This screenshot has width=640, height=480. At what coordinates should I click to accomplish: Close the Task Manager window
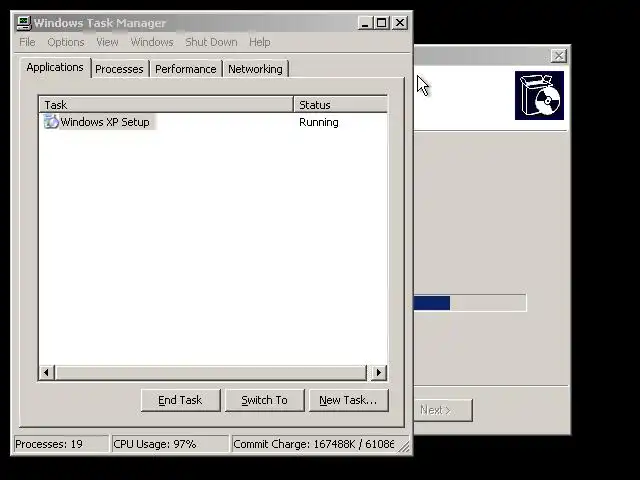400,23
